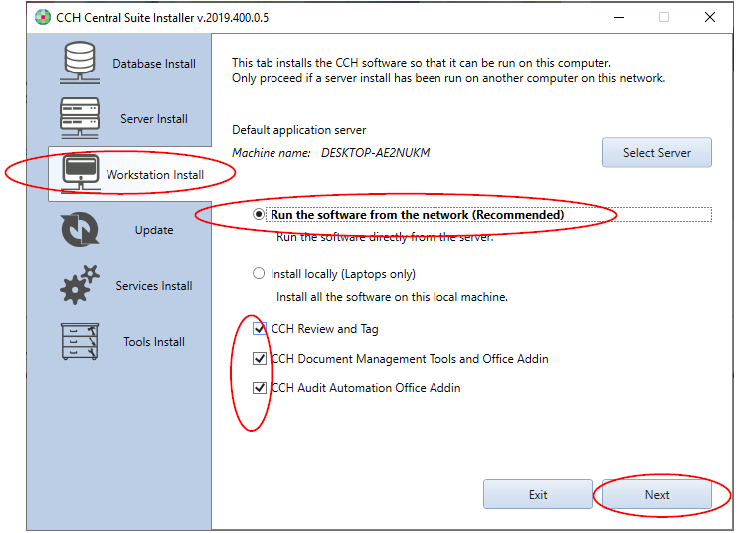Screen dimensions: 738x533
Task: Click the Services Install gears icon
Action: pos(80,285)
